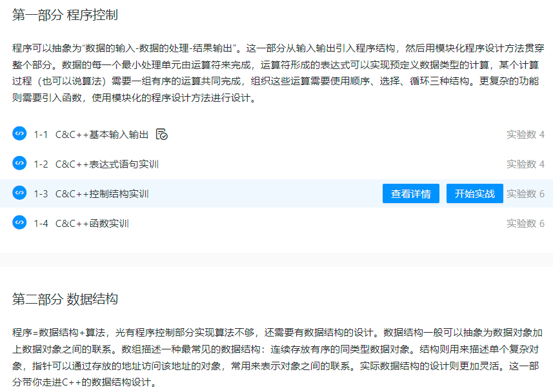Open course 1-1 C&C++基本输入输出
Viewport: 553px width, 392px height.
tap(91, 135)
